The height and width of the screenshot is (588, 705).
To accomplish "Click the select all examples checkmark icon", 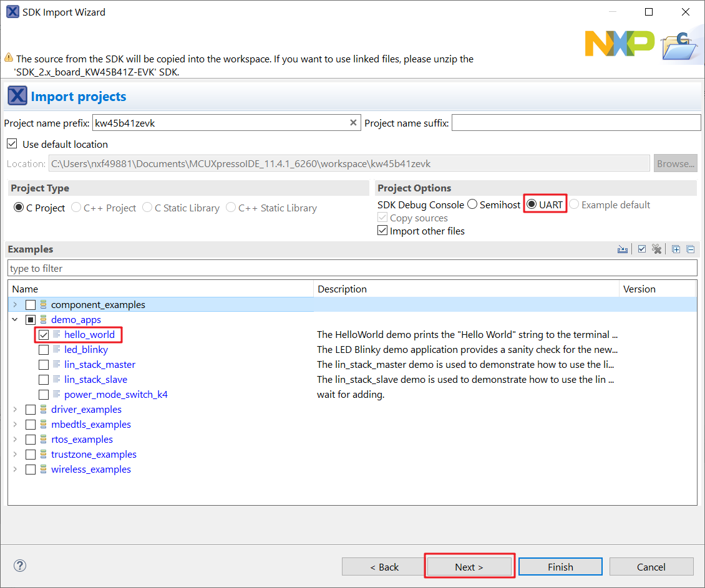I will 642,249.
